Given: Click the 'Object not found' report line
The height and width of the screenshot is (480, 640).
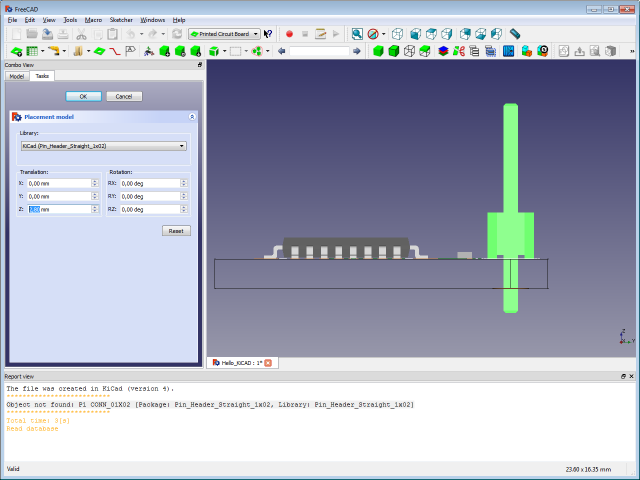Looking at the screenshot, I should 210,405.
